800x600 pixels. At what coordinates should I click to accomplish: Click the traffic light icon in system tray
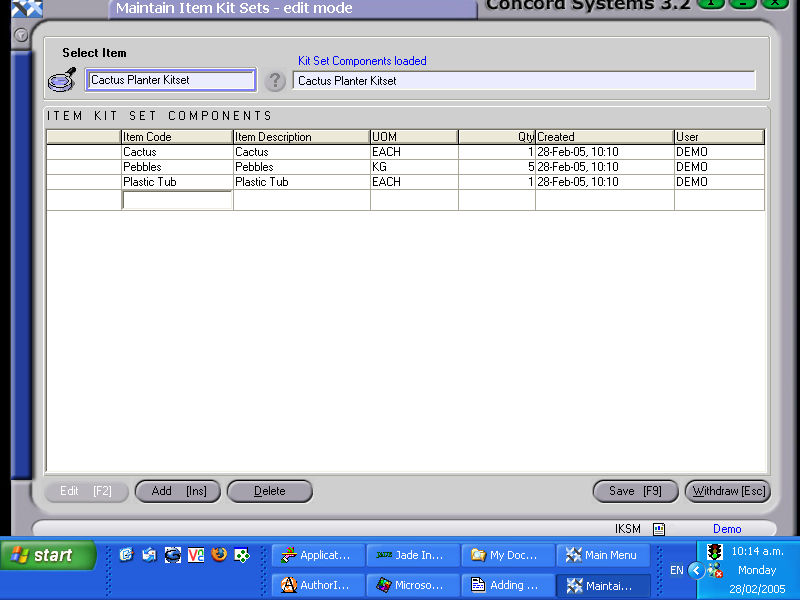(714, 551)
